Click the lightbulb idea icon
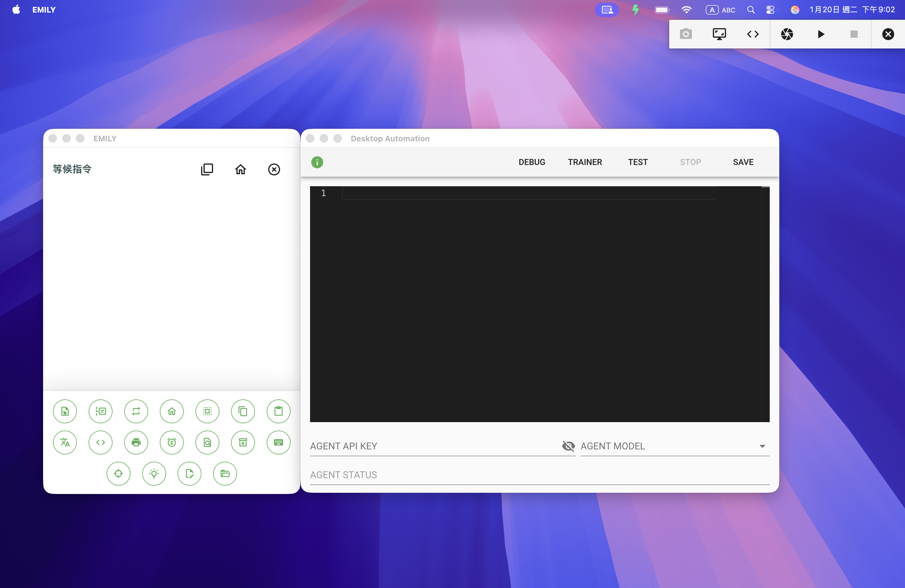The image size is (905, 588). [x=154, y=474]
